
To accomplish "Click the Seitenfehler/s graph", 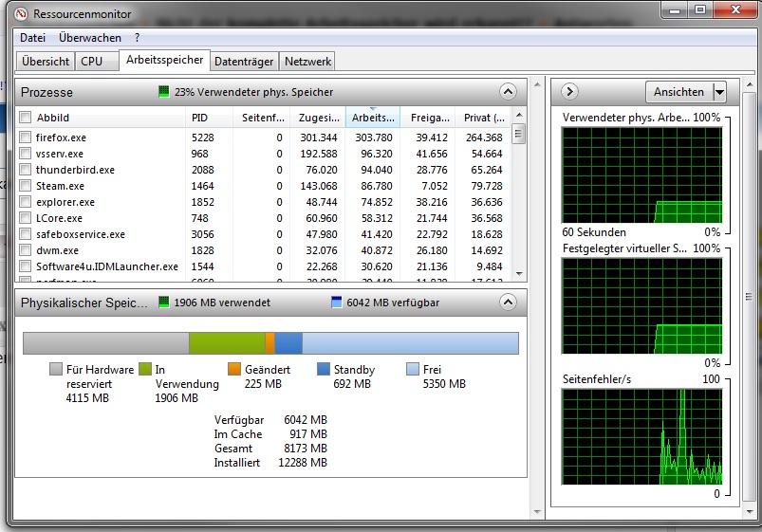I will [x=642, y=436].
